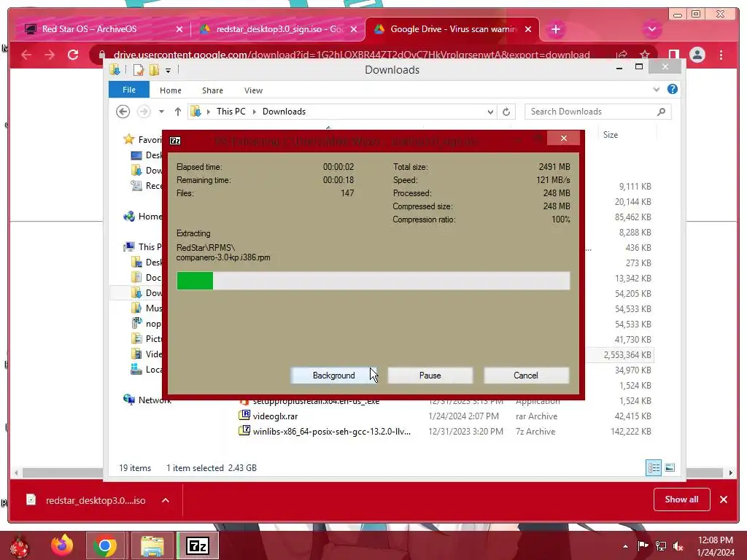The image size is (747, 560).
Task: Open the View ribbon tab
Action: [253, 90]
